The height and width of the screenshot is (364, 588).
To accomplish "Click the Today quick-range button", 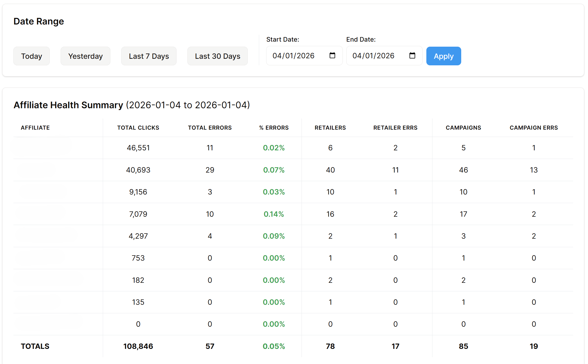I will 32,56.
